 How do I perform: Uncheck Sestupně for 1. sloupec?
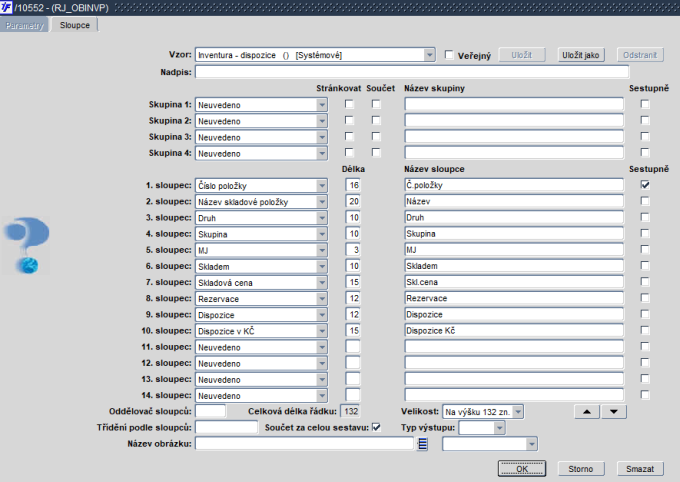point(645,185)
